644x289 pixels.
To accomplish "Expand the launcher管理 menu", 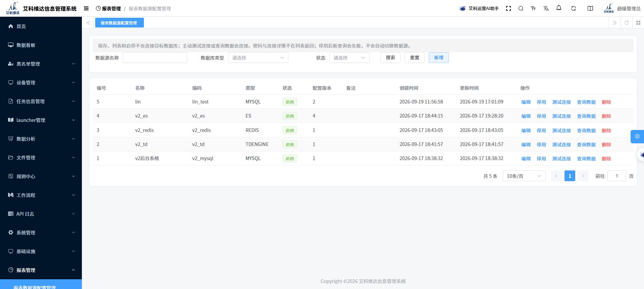I will (x=41, y=120).
